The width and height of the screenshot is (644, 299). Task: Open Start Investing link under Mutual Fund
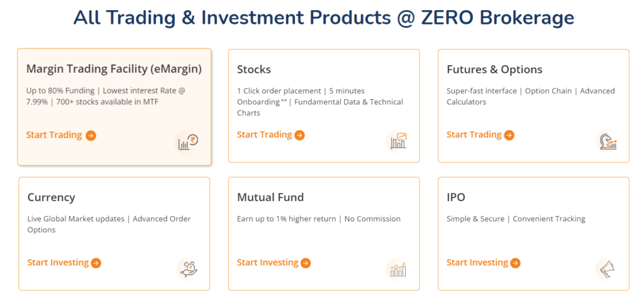[267, 263]
